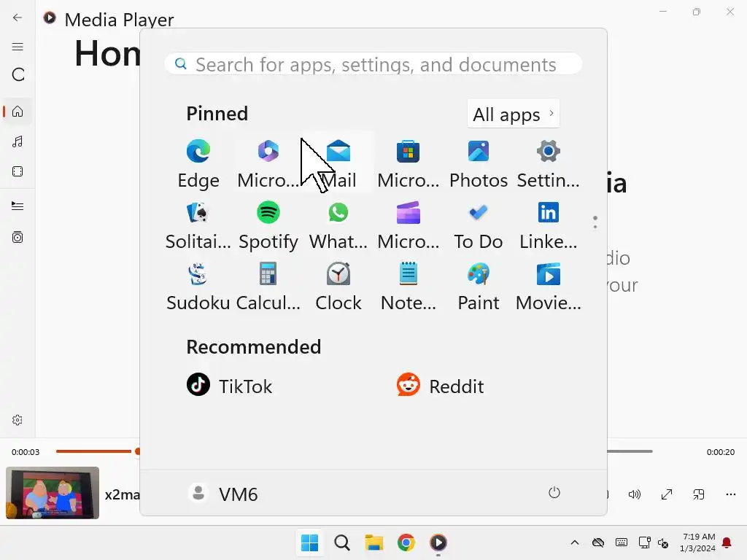Open Google Chrome from taskbar

click(406, 542)
